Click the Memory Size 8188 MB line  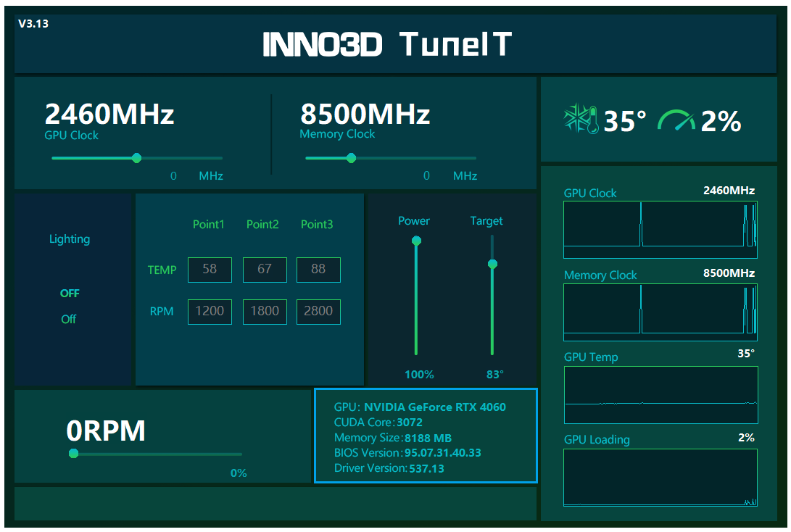pos(392,438)
